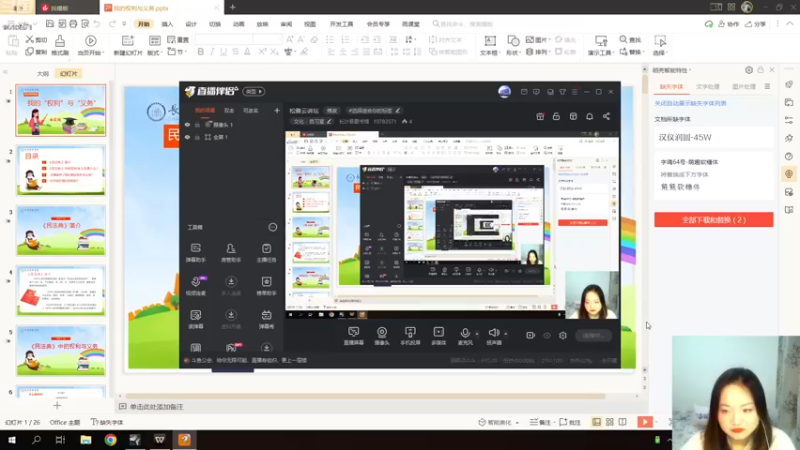Click the speaker icon in streaming app
The image size is (800, 450).
pos(494,335)
